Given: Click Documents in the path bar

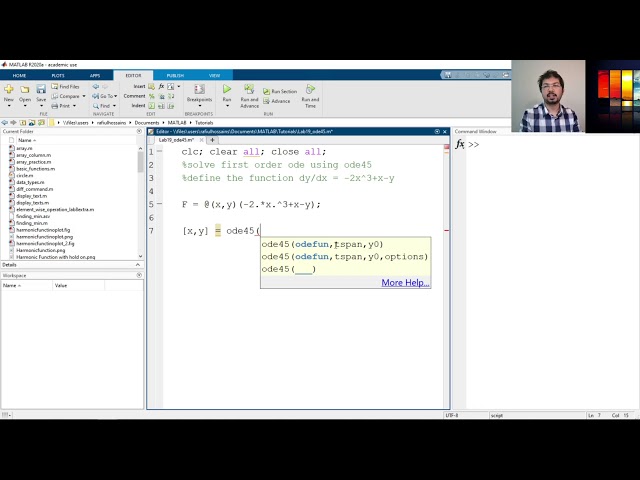Looking at the screenshot, I should pos(147,122).
